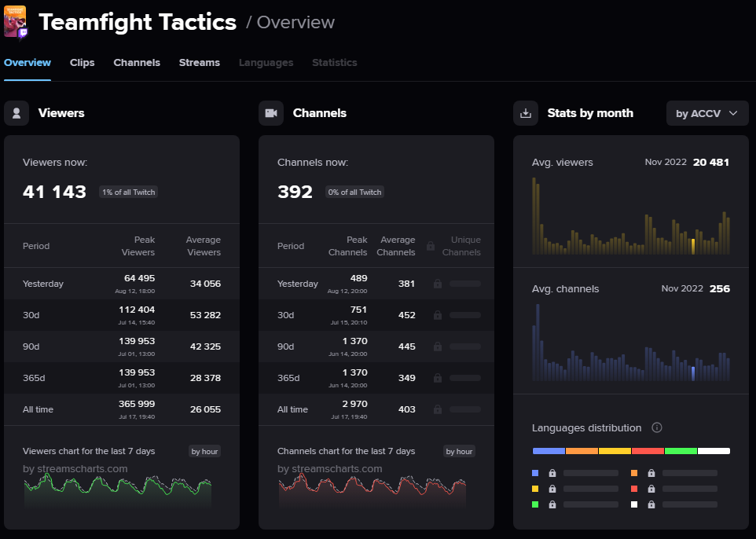Click the lock icon in 90d channels row

point(438,346)
